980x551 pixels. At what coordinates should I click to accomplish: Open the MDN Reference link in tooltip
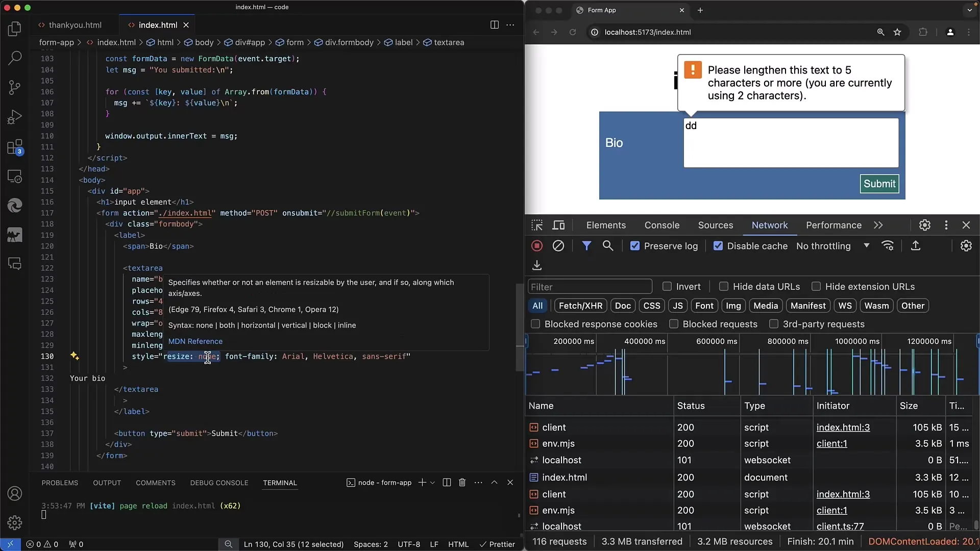click(x=195, y=341)
